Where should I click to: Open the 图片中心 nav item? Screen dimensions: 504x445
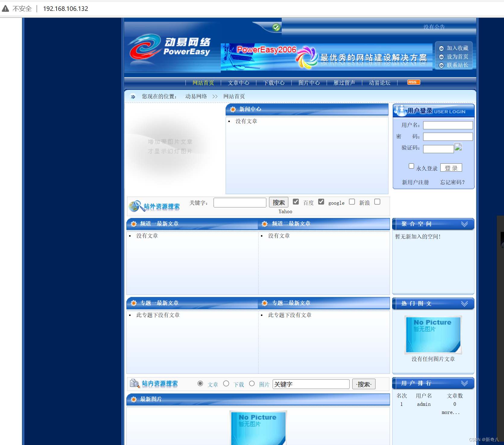click(309, 83)
